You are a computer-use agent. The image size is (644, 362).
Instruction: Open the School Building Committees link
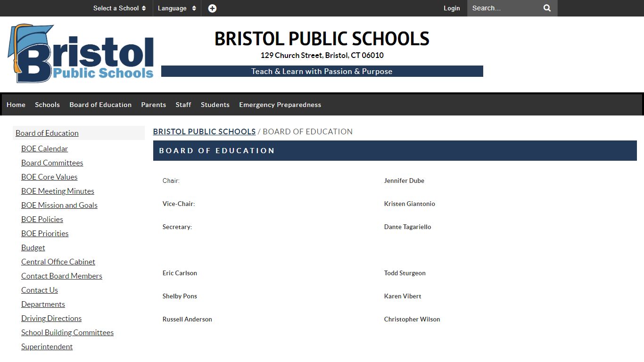click(x=67, y=332)
